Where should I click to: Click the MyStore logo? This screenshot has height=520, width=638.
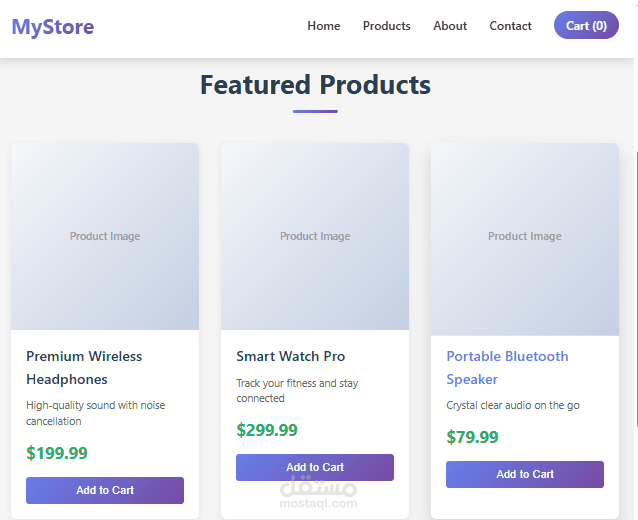(53, 27)
